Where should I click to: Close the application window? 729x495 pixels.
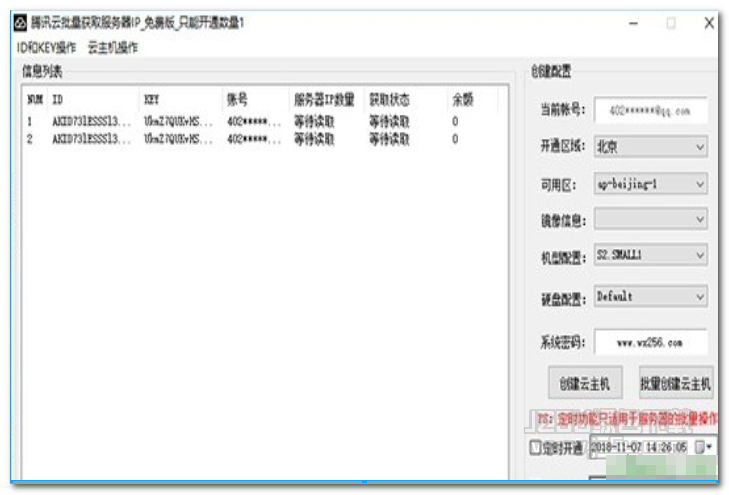point(709,23)
